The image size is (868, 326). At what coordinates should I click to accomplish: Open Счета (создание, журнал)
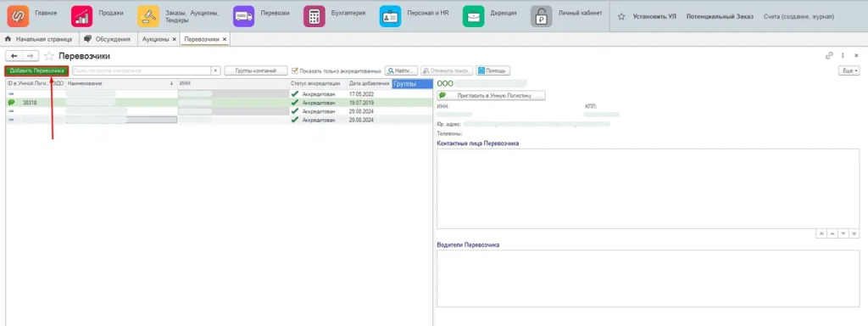(798, 17)
